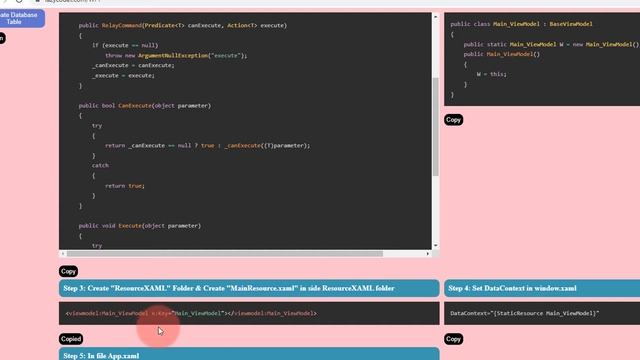This screenshot has height=360, width=640.
Task: Click the Copied button under Step 3 code
Action: [71, 339]
